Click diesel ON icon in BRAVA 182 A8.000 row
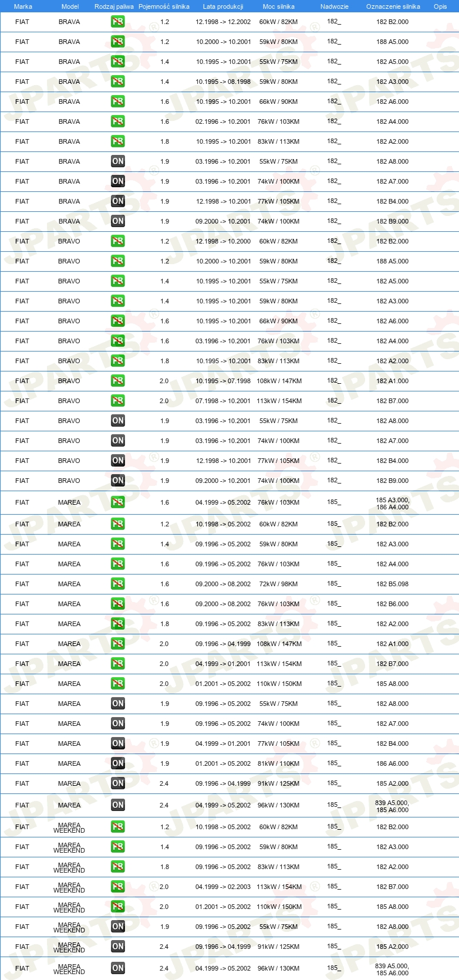The width and height of the screenshot is (459, 980). [118, 161]
